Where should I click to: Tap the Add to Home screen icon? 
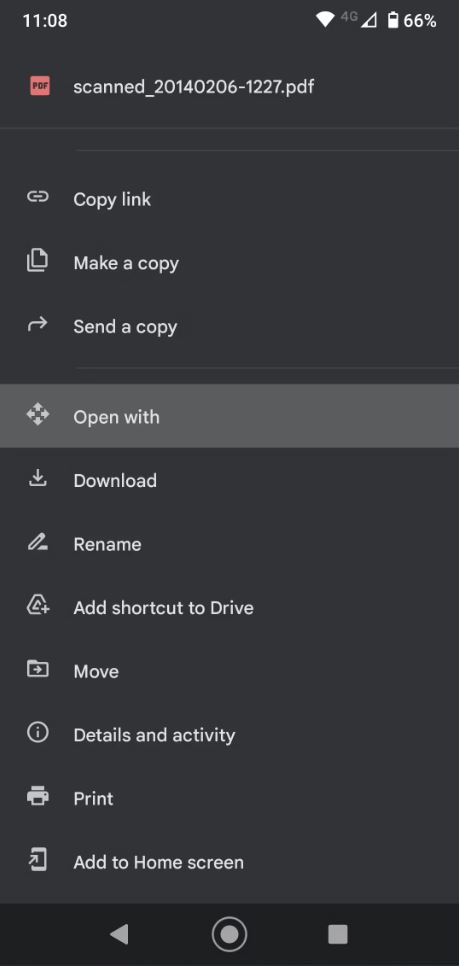coord(38,860)
